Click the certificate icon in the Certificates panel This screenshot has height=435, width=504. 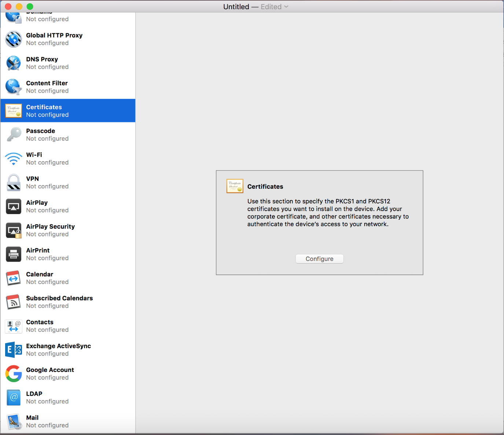(x=235, y=186)
